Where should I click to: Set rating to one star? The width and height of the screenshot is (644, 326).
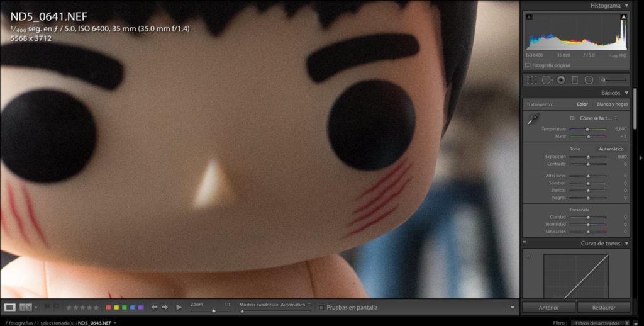[69, 308]
